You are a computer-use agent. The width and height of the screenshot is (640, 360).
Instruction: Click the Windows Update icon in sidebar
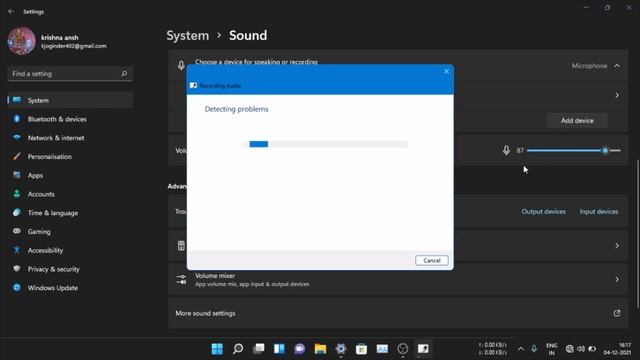[17, 287]
